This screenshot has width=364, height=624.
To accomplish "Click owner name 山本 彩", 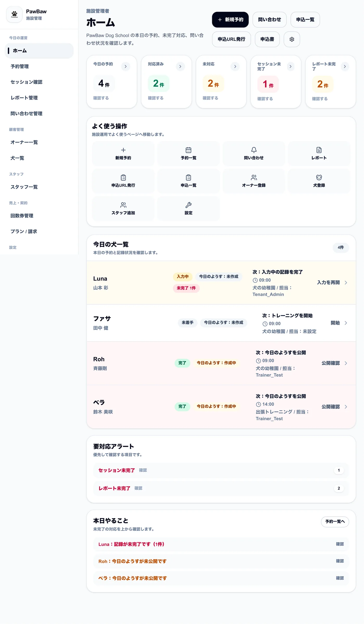I will click(x=101, y=288).
